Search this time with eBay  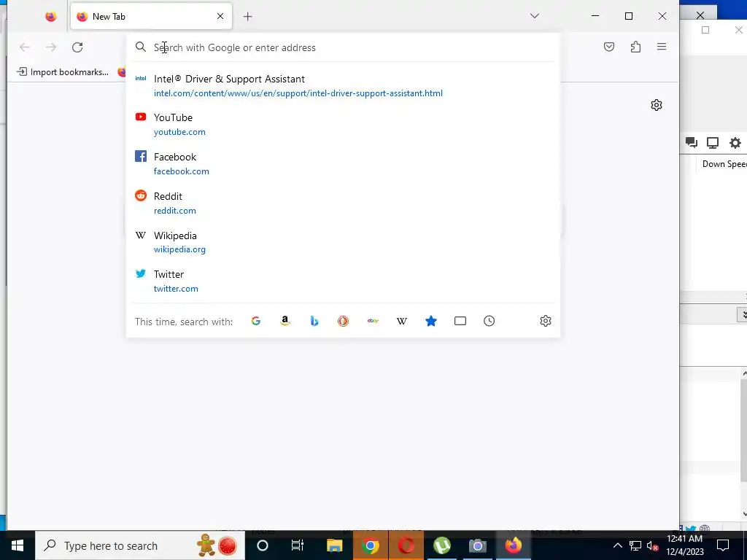373,321
